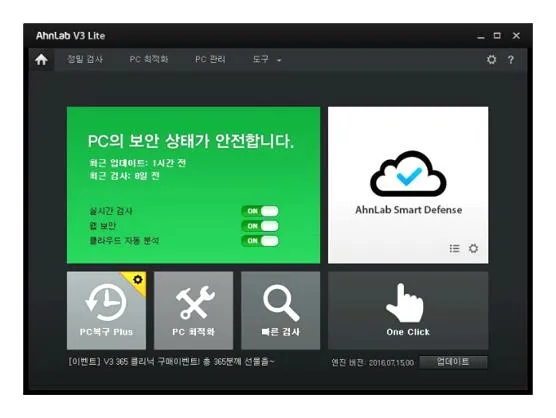556x418 pixels.
Task: Click the AhnLab Smart Defense cloud icon
Action: coord(408,174)
